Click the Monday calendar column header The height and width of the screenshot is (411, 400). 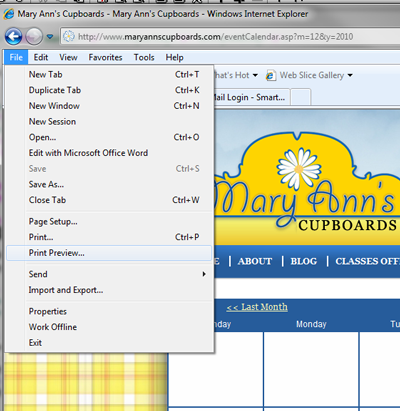click(x=311, y=324)
